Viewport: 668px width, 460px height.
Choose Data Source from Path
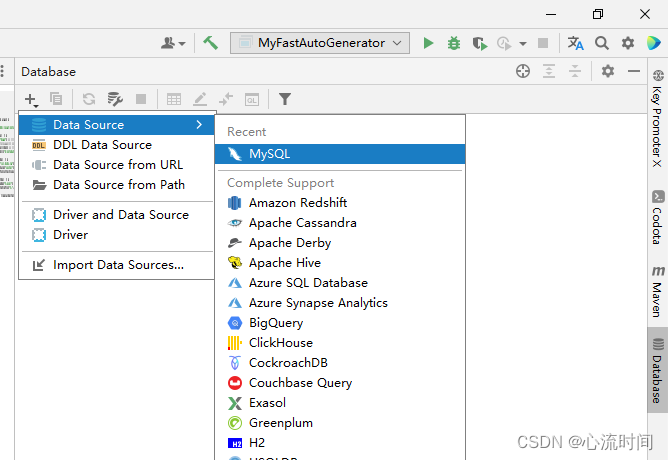(116, 185)
